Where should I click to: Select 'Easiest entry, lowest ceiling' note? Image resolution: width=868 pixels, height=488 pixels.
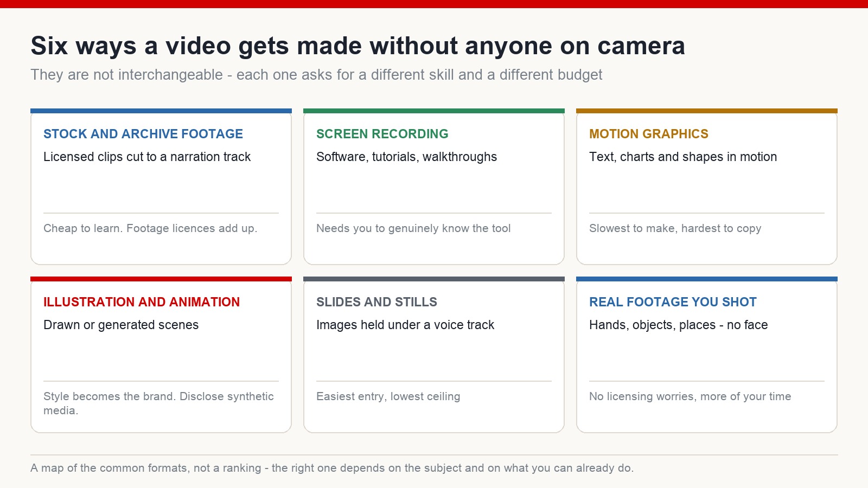(388, 396)
